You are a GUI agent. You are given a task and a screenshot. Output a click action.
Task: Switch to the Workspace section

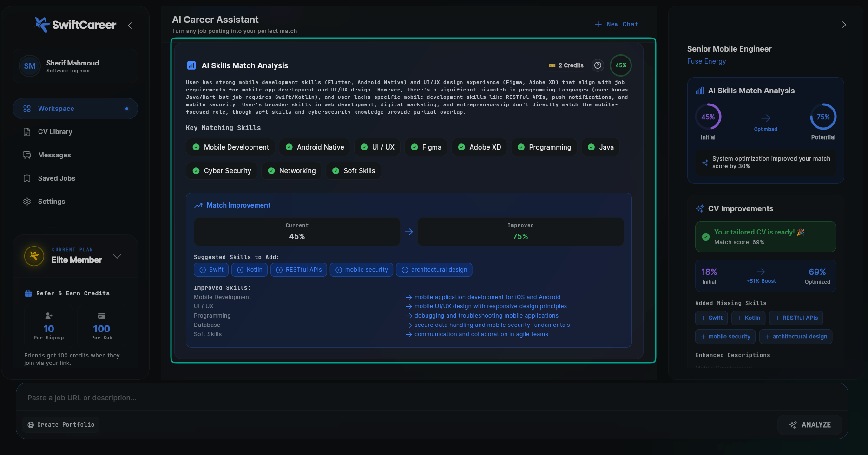click(56, 108)
